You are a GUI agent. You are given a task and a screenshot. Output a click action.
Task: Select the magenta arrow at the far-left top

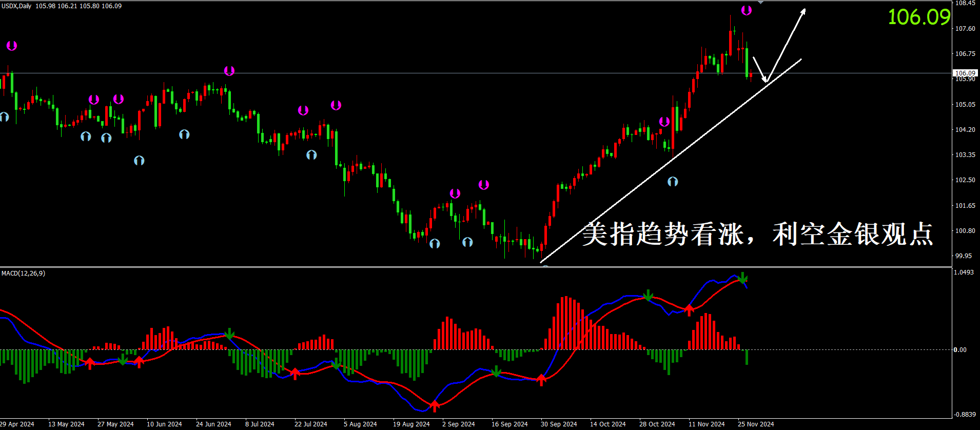[12, 46]
